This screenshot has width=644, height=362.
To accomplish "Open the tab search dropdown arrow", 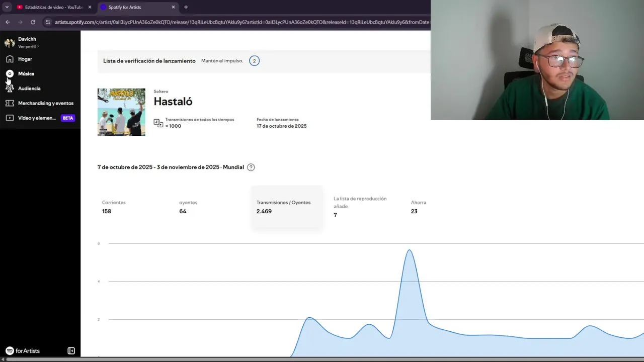I will [x=7, y=7].
